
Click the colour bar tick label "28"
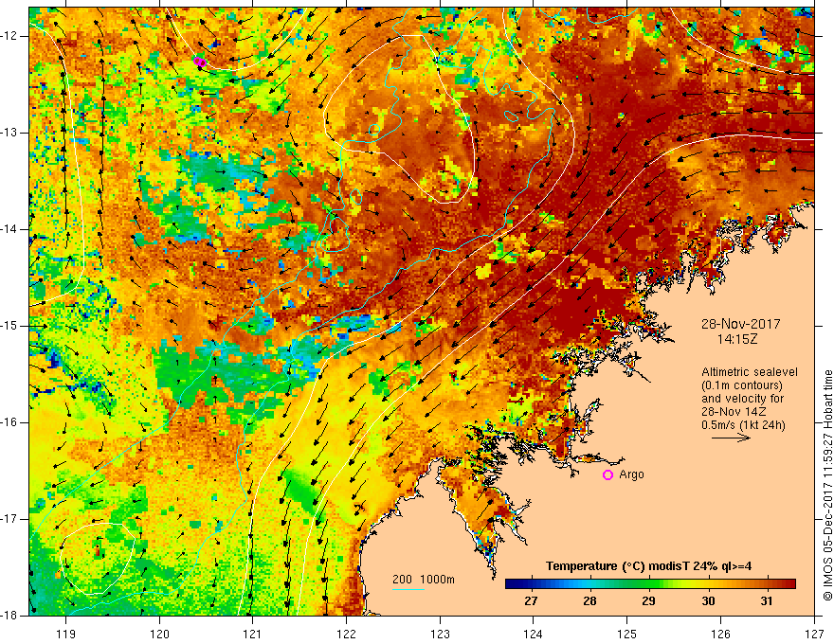(x=589, y=601)
